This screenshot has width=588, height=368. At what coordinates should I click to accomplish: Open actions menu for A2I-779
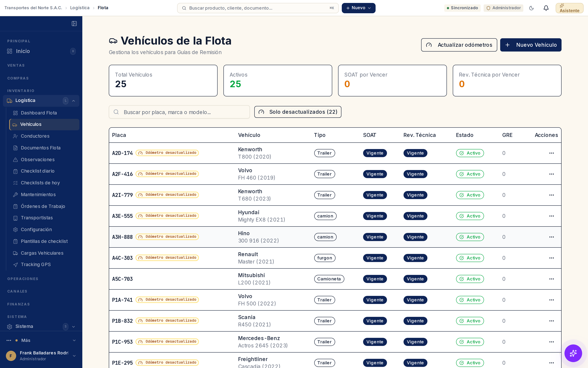coord(552,195)
